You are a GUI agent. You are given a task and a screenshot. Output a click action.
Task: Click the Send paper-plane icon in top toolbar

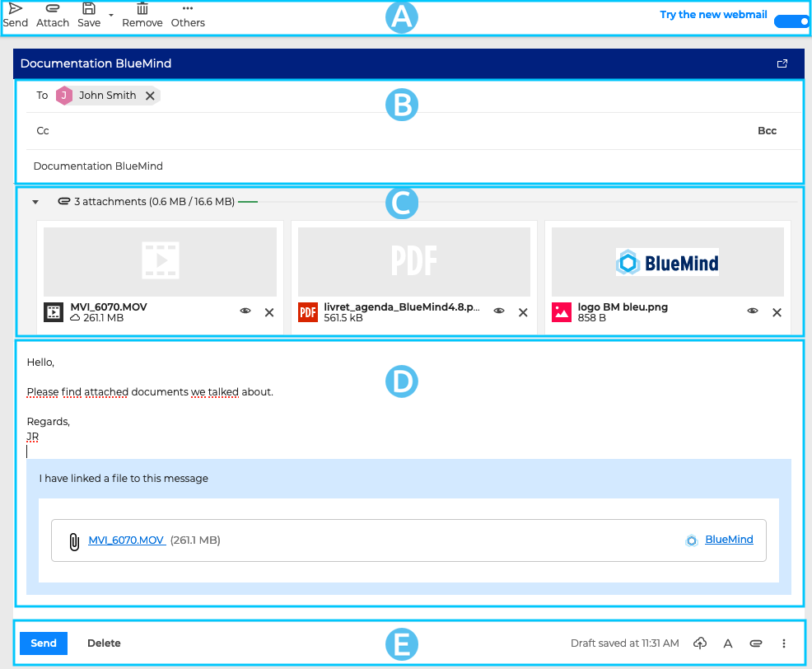[x=15, y=8]
